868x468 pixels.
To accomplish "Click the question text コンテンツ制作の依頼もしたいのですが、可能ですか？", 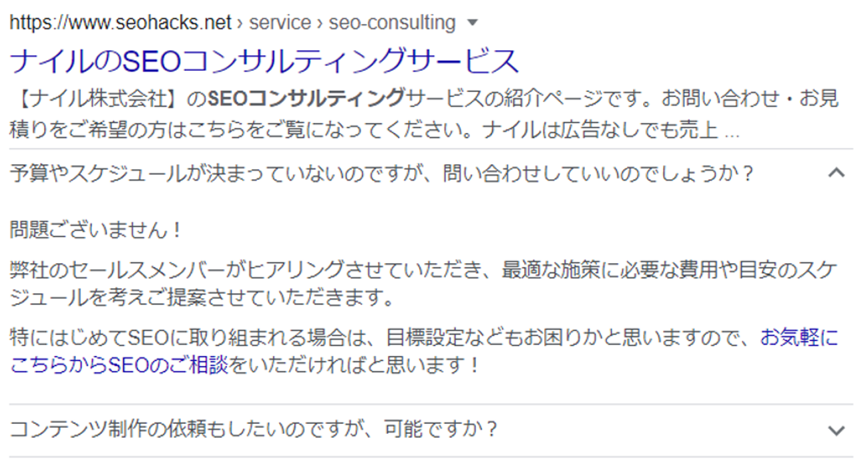I will (x=254, y=429).
